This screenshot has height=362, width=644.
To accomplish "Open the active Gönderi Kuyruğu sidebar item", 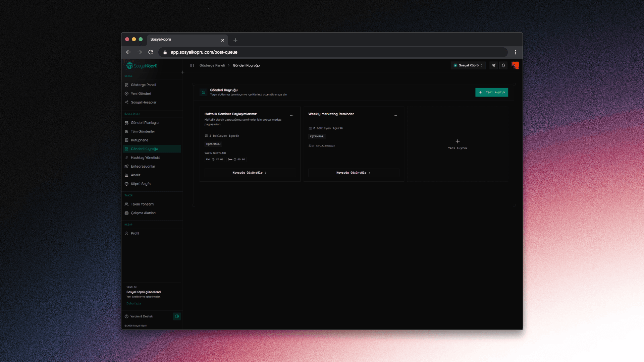I will point(152,149).
